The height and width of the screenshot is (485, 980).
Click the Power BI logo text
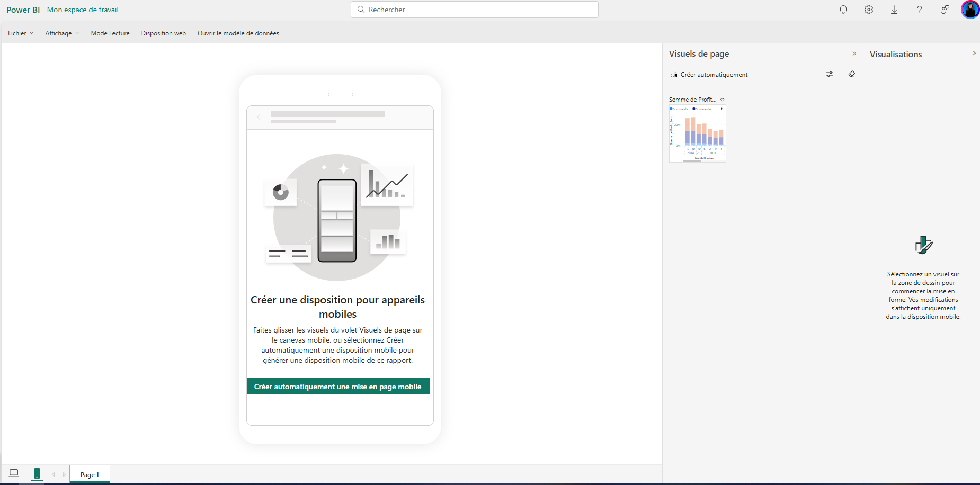[23, 10]
